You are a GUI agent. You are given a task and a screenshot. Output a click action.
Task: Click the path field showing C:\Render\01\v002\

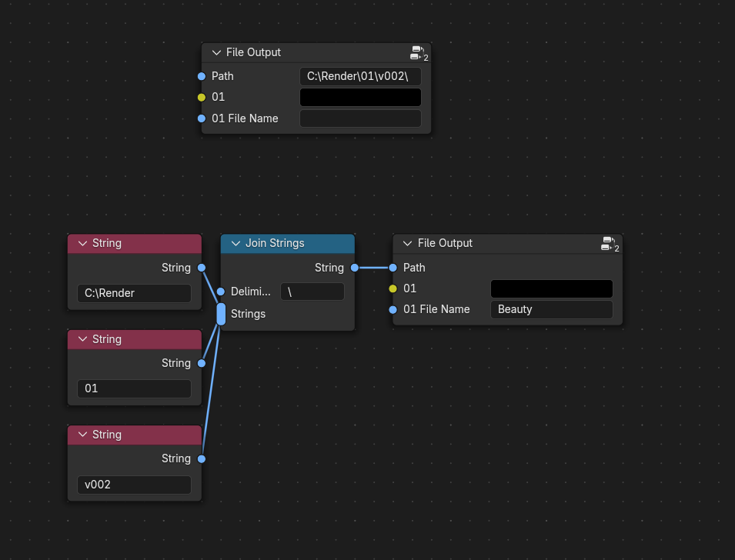coord(360,76)
